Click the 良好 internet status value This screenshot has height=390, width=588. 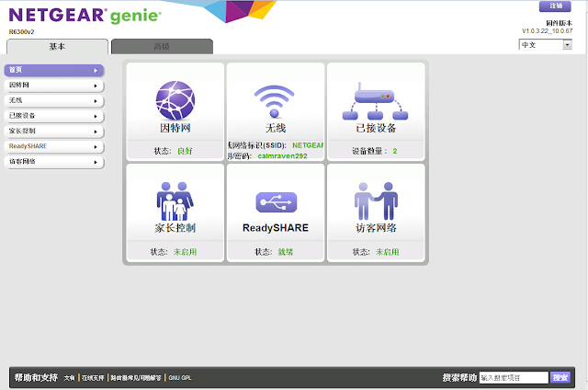pos(185,151)
